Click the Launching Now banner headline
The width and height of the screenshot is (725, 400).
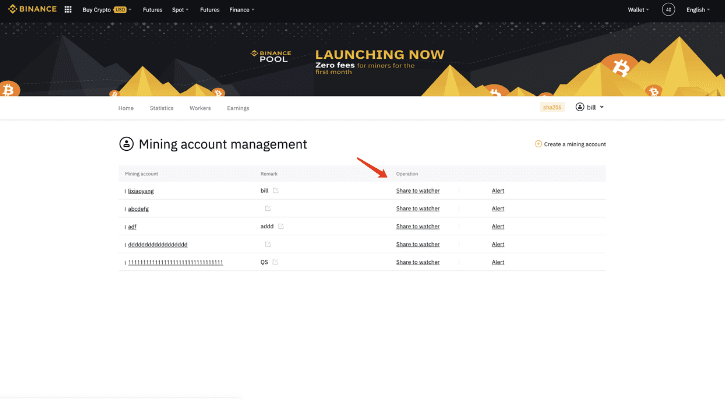pos(380,55)
